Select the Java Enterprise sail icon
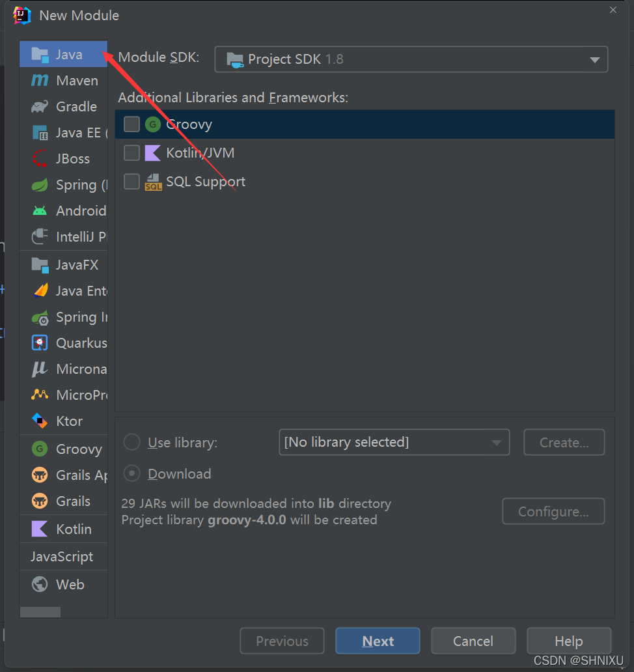Viewport: 634px width, 672px height. [40, 290]
